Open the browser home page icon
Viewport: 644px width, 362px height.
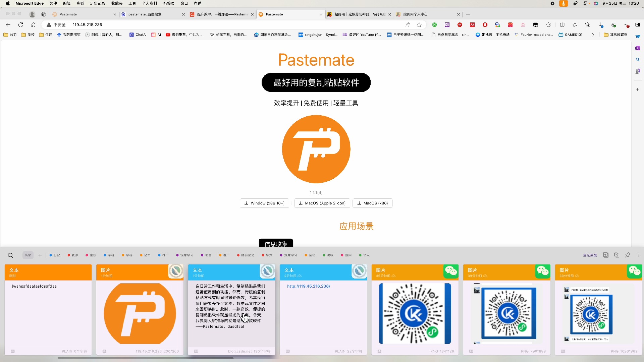click(33, 24)
